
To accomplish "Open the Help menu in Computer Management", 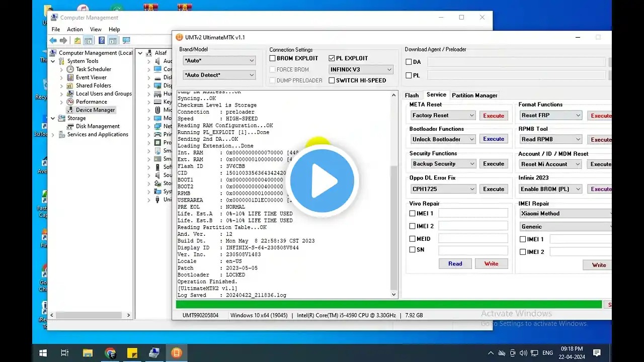I will point(114,29).
